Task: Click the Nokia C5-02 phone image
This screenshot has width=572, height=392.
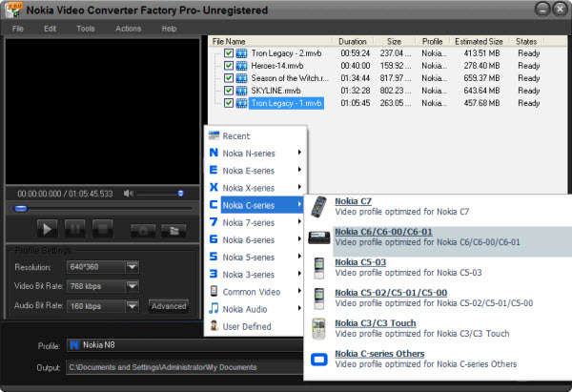Action: [x=318, y=299]
